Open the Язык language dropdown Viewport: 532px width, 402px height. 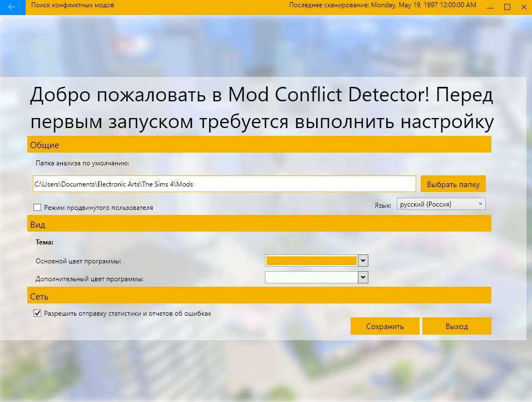point(441,204)
